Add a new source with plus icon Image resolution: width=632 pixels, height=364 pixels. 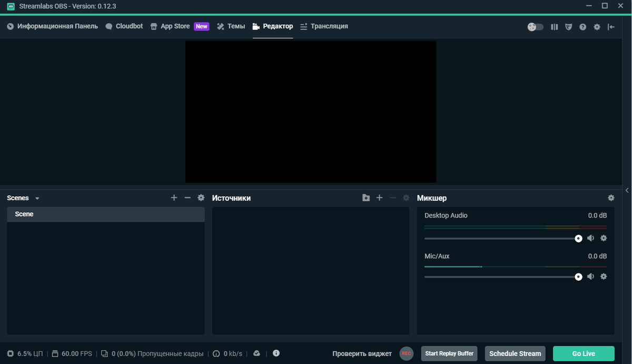(379, 198)
